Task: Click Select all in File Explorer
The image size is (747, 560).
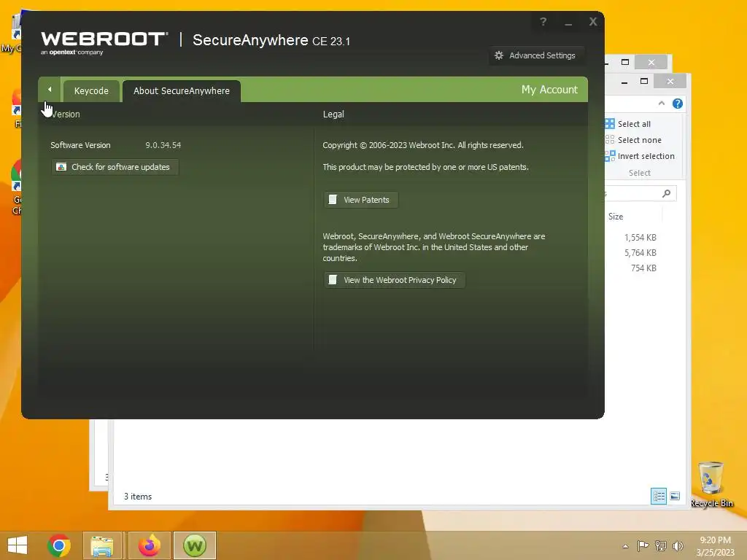Action: pyautogui.click(x=628, y=124)
